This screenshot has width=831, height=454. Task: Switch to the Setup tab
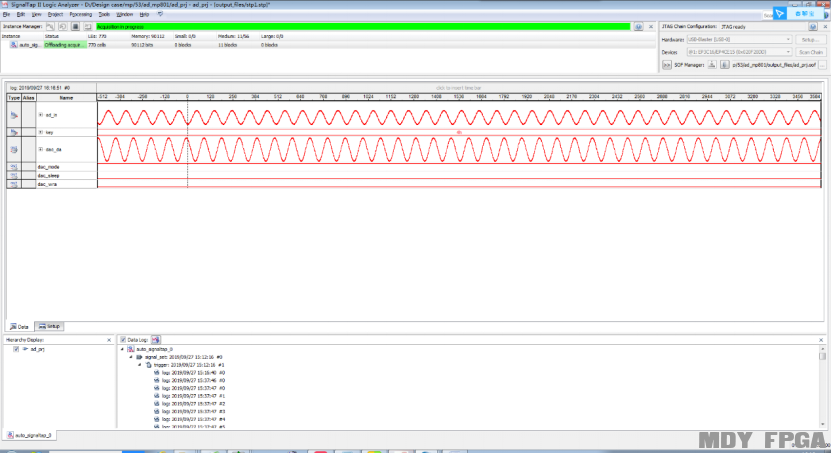pyautogui.click(x=49, y=326)
